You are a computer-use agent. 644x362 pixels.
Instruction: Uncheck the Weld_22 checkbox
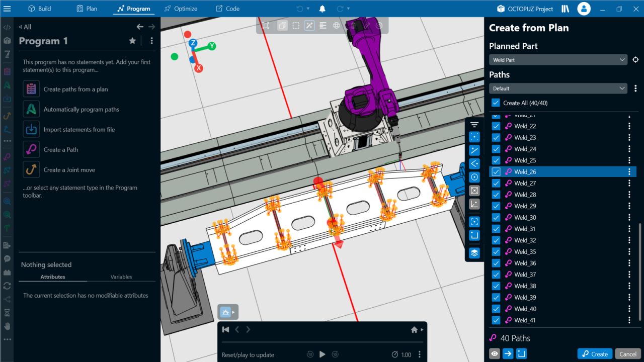(496, 126)
